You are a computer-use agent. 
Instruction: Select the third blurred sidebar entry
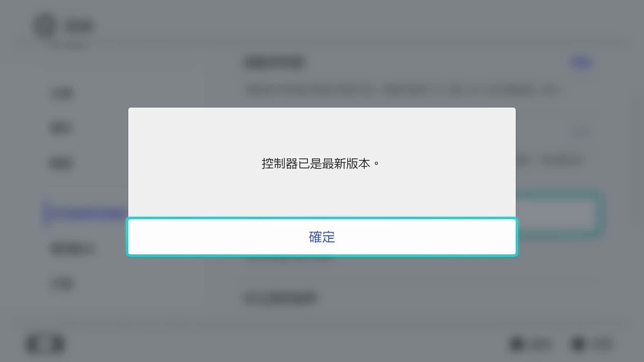pos(61,163)
